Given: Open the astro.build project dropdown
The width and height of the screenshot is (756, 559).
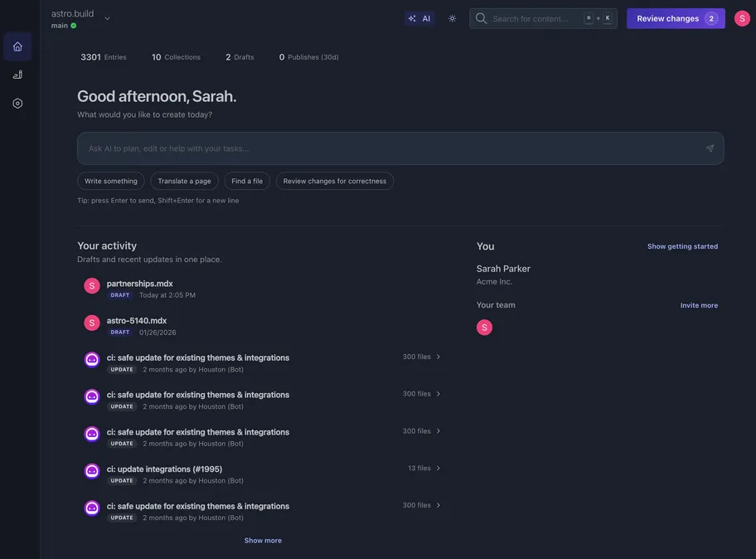Looking at the screenshot, I should [x=107, y=18].
